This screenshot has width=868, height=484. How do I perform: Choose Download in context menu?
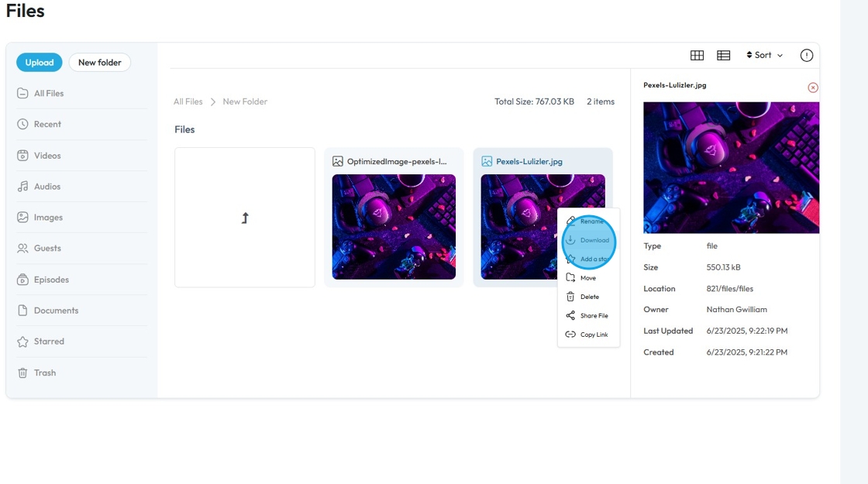click(x=588, y=240)
